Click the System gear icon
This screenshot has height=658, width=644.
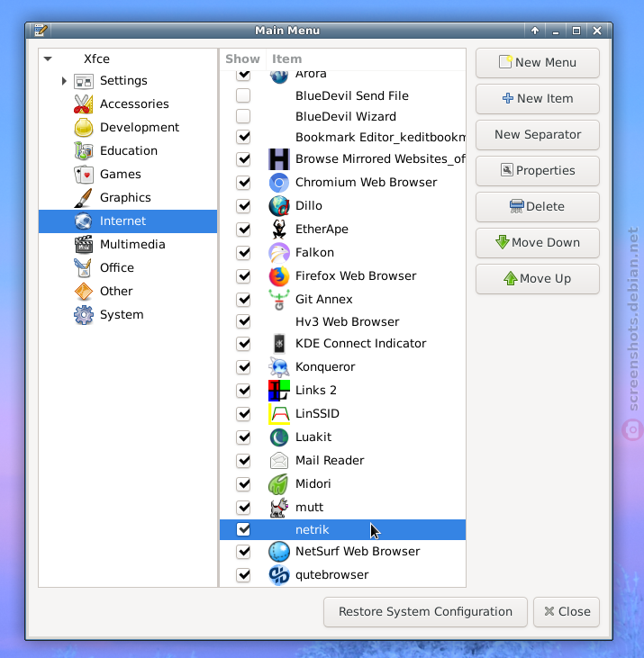(84, 315)
